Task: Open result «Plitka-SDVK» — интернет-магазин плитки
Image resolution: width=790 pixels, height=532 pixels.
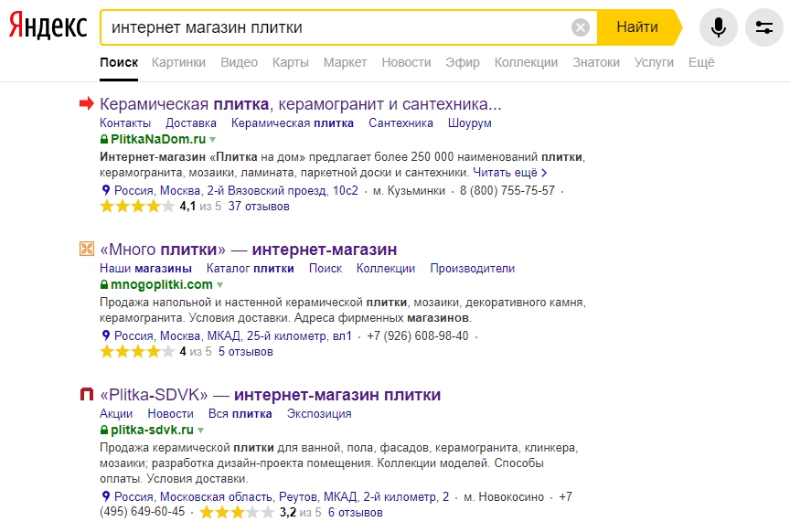Action: tap(270, 395)
